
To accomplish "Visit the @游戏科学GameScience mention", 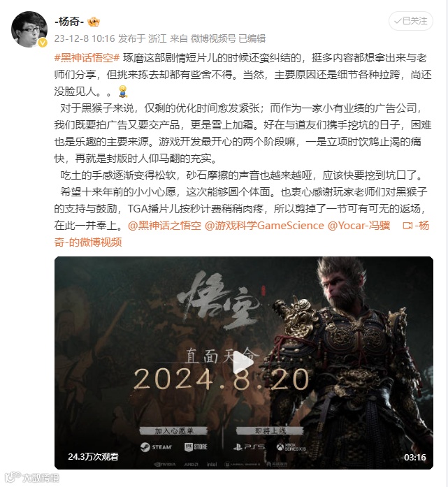I will (264, 226).
